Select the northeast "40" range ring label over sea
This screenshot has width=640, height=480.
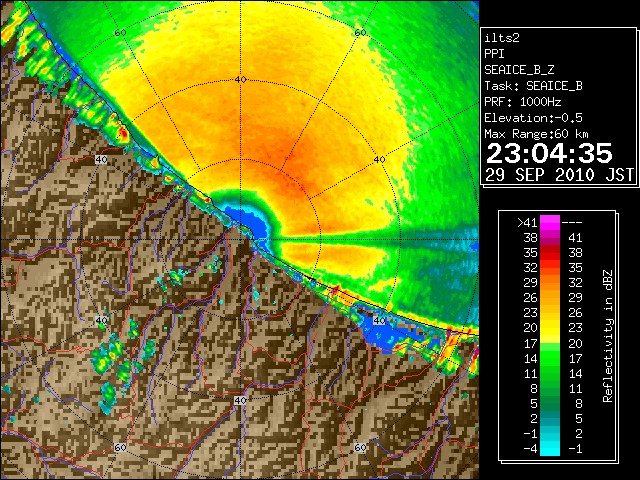379,160
